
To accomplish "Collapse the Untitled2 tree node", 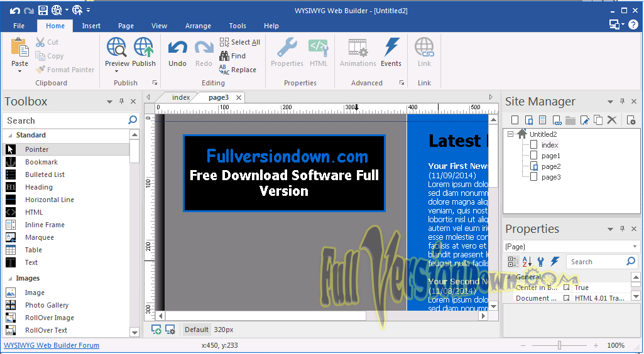I will pos(510,134).
